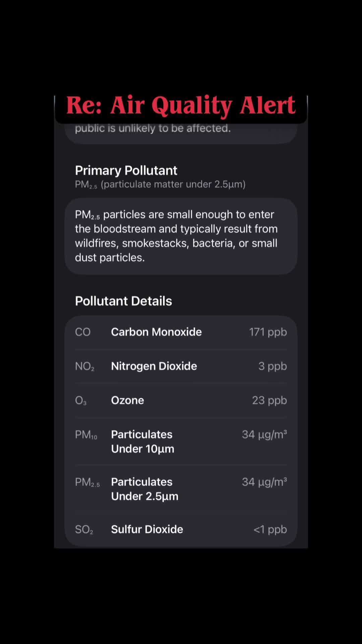Select the Sulfur Dioxide label
The width and height of the screenshot is (362, 644).
tap(147, 529)
